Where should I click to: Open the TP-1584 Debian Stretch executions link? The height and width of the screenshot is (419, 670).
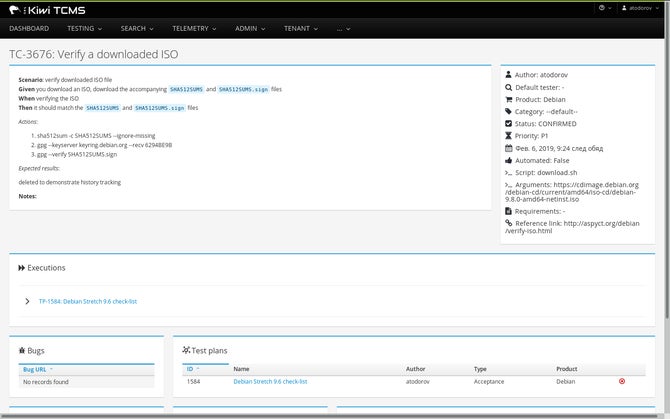tap(88, 301)
